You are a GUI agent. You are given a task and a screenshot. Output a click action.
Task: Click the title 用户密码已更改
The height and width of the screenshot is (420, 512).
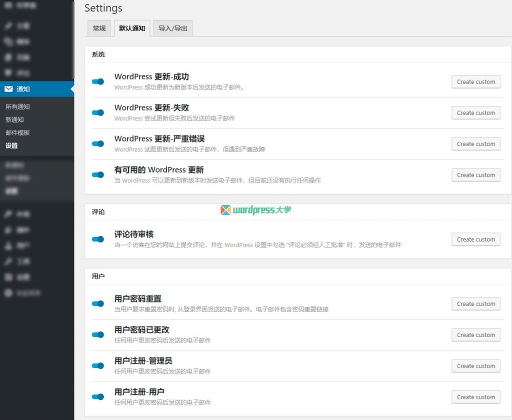[x=141, y=329]
